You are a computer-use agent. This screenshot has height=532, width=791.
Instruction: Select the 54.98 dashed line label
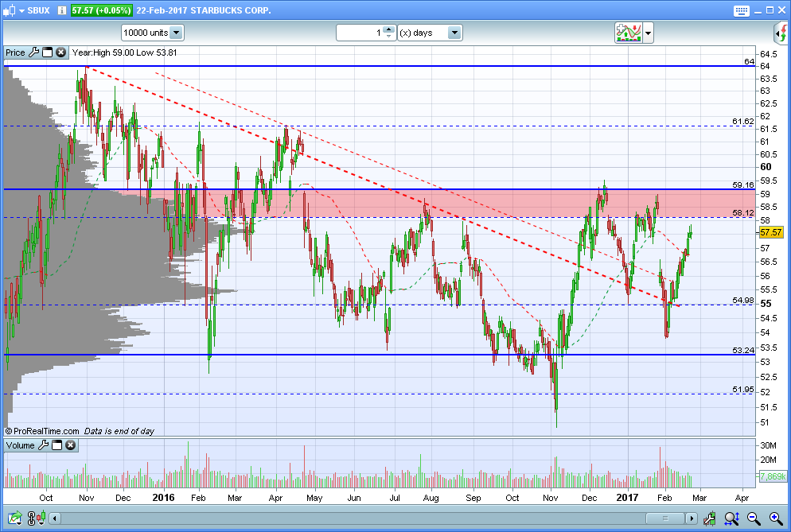coord(743,301)
